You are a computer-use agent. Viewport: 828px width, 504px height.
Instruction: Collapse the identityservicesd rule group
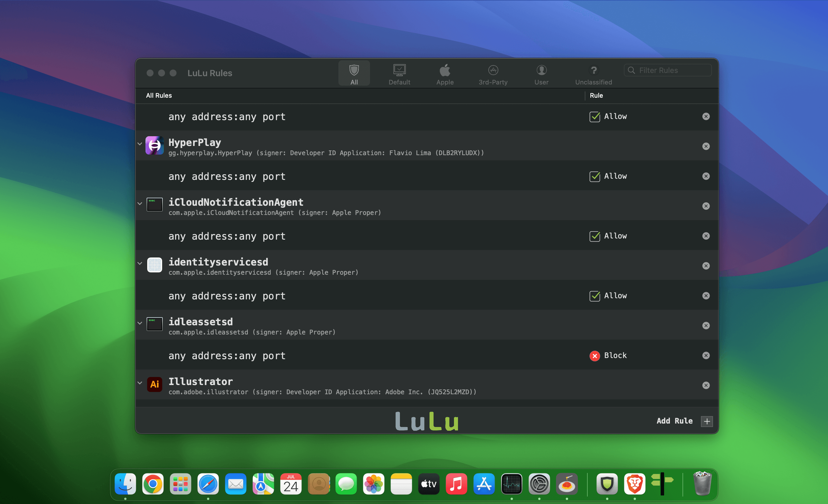(140, 263)
